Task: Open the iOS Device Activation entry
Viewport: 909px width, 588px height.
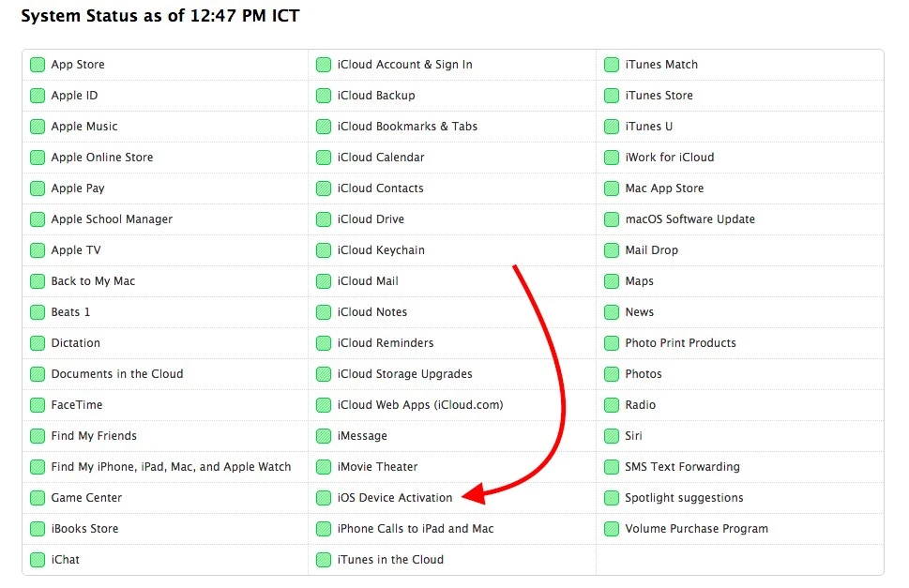Action: (x=395, y=498)
